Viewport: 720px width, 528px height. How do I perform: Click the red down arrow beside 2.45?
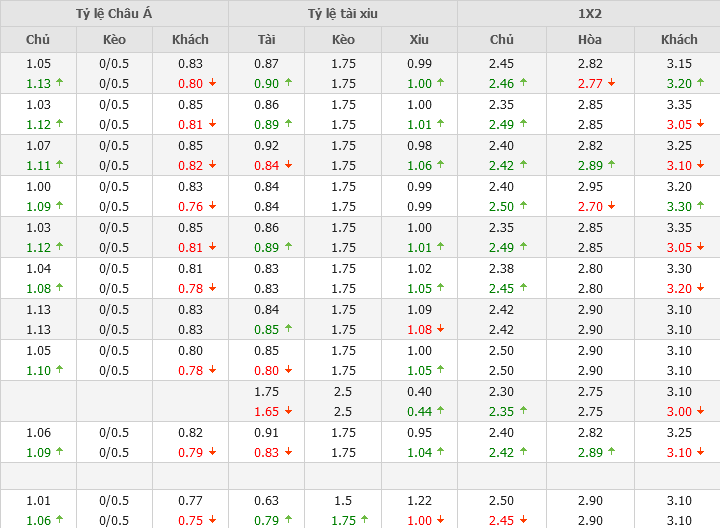point(523,521)
